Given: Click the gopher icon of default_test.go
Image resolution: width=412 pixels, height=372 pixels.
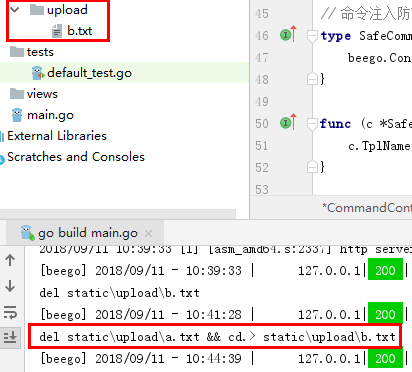Looking at the screenshot, I should click(38, 73).
